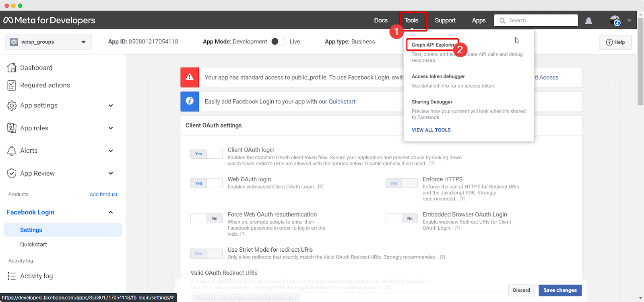This screenshot has height=302, width=644.
Task: Click the Force Web OAuth reauthentication help [?]
Action: 243,234
